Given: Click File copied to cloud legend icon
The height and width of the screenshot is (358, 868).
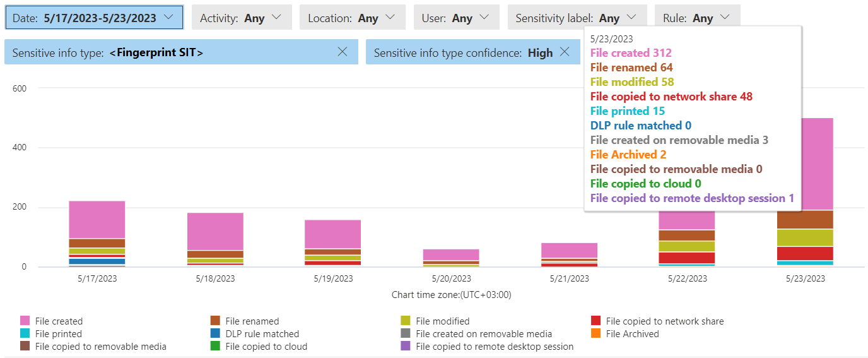Looking at the screenshot, I should point(215,346).
